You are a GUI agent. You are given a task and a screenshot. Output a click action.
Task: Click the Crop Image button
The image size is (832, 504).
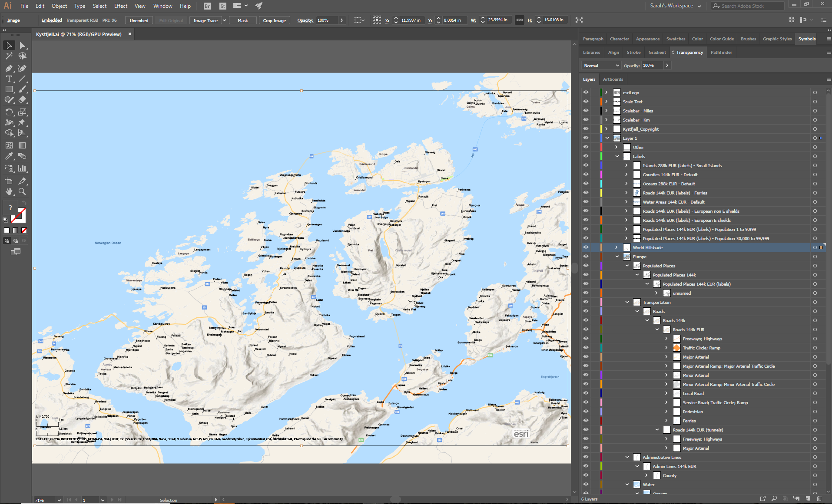pos(274,20)
